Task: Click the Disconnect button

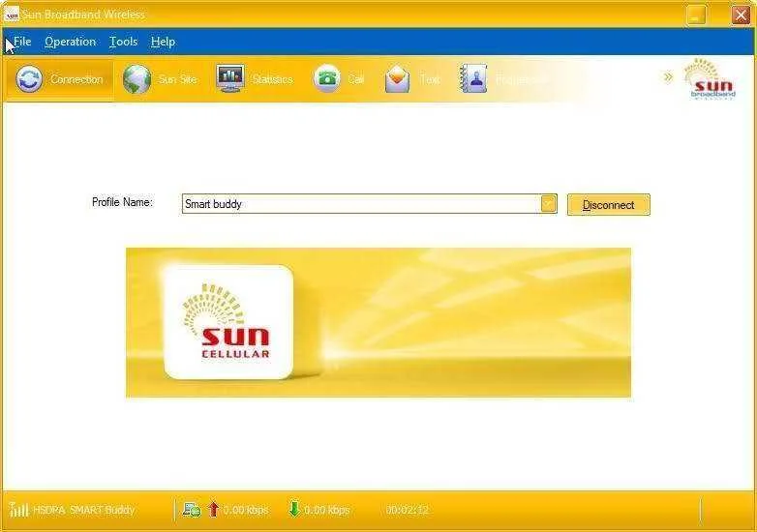Action: 608,204
